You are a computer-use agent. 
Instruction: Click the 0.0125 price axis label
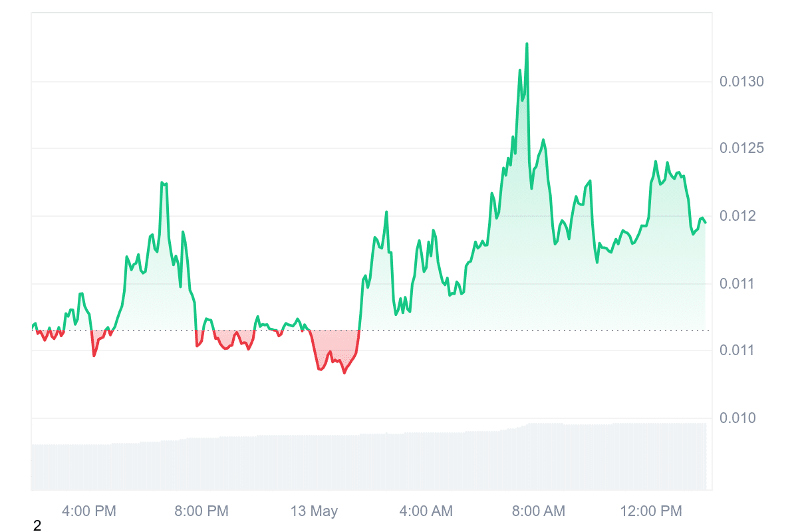tap(741, 148)
